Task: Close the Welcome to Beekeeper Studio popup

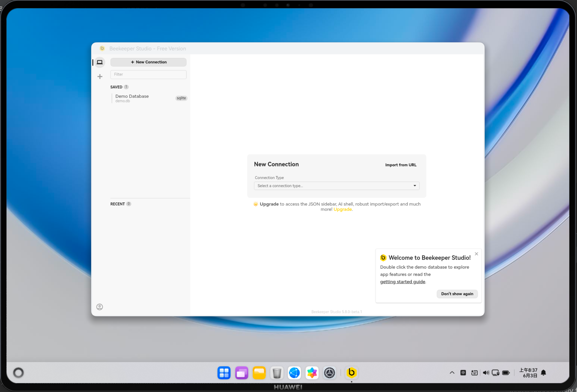Action: pyautogui.click(x=476, y=254)
